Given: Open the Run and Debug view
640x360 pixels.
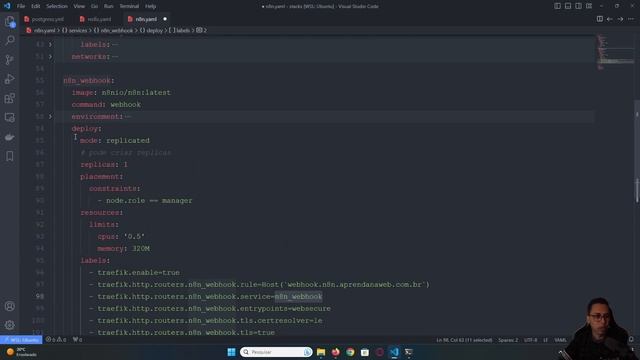Looking at the screenshot, I should 10,79.
